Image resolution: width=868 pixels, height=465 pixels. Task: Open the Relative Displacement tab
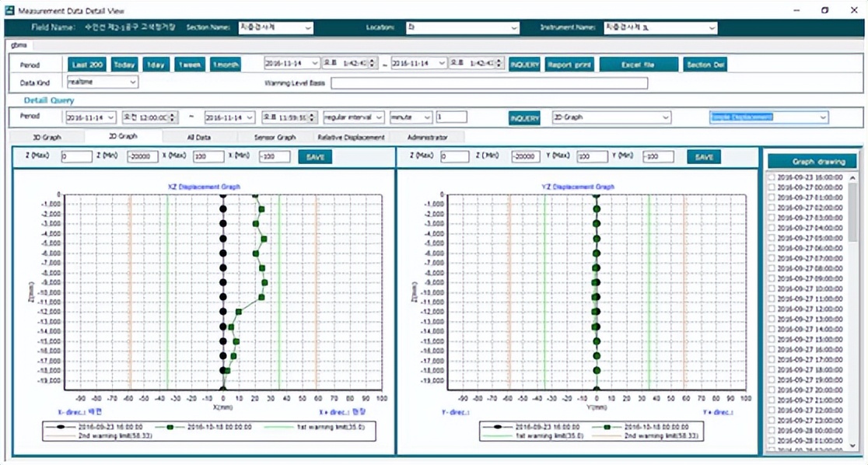[x=350, y=137]
